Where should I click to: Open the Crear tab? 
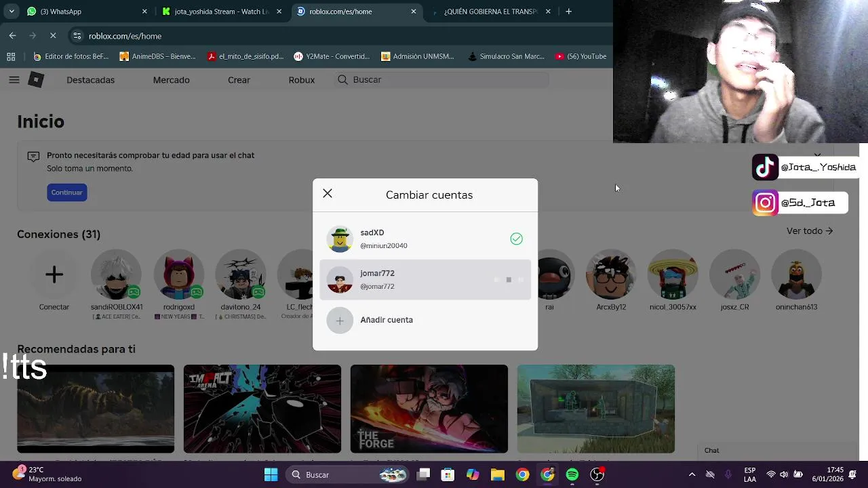point(239,80)
